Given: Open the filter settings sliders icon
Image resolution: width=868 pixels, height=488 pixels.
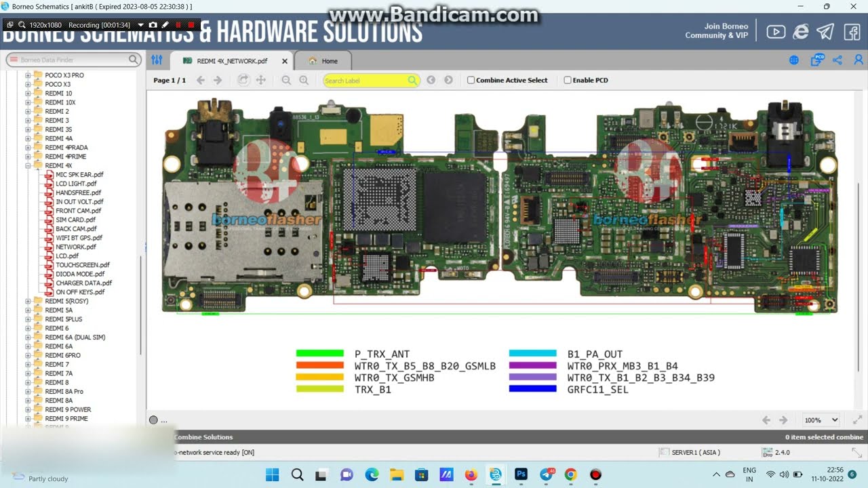Looking at the screenshot, I should point(157,60).
